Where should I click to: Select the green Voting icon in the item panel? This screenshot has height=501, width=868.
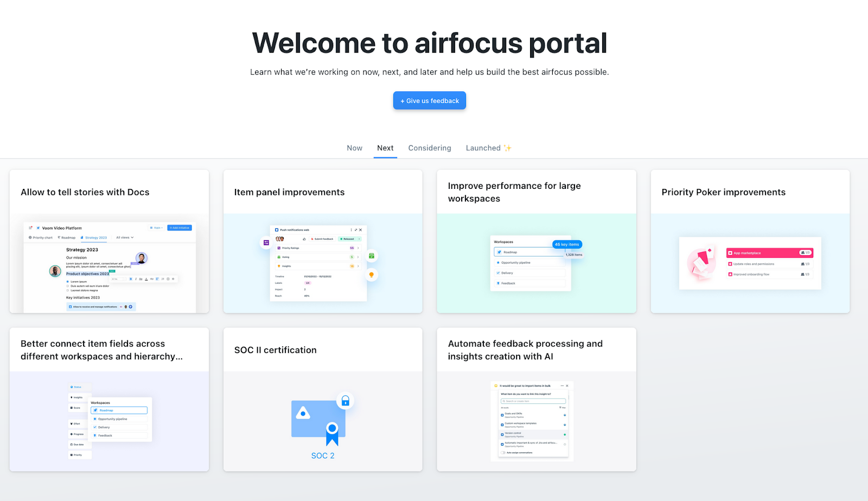pyautogui.click(x=279, y=257)
